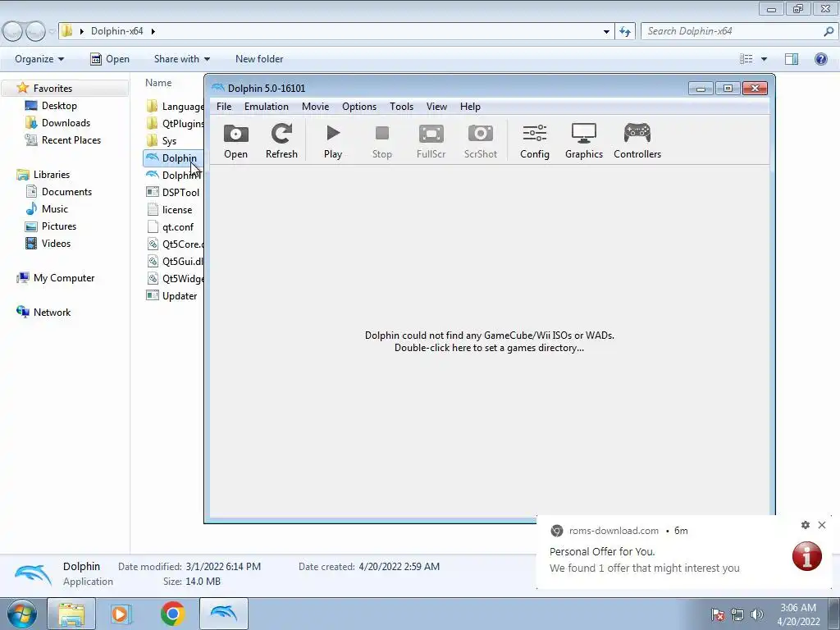Viewport: 840px width, 630px height.
Task: Click the Personal Offer notification text
Action: pyautogui.click(x=602, y=552)
